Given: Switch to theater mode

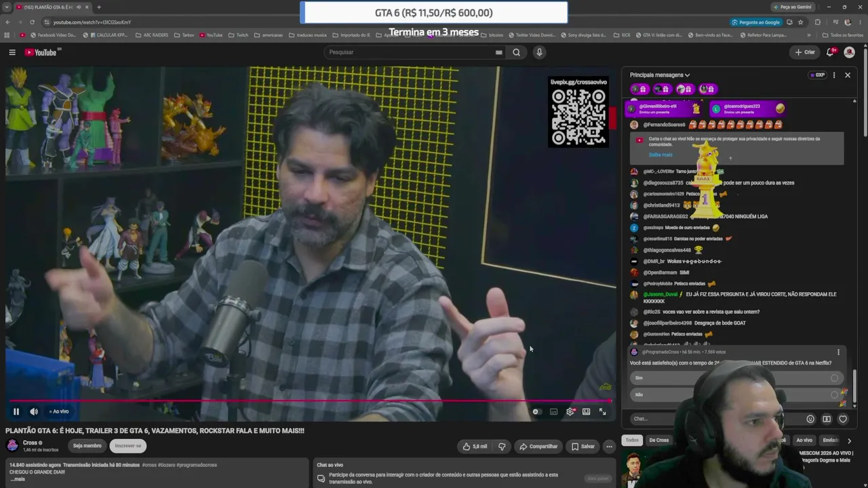Looking at the screenshot, I should (x=587, y=411).
